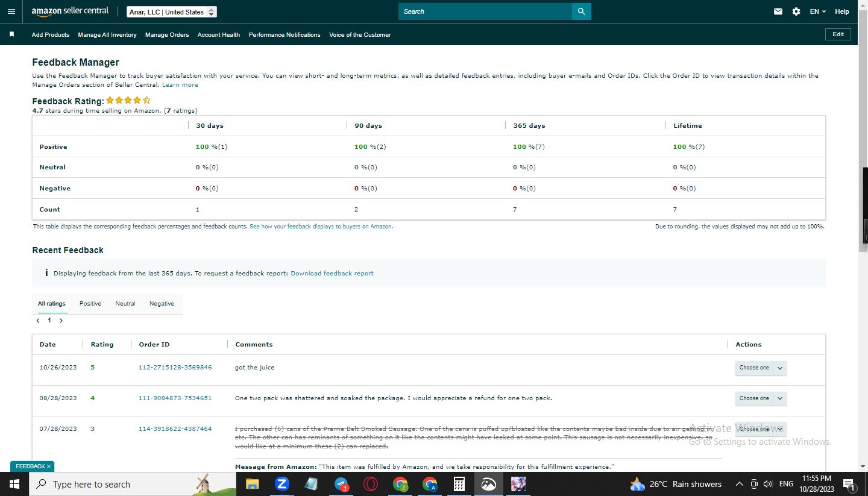Click 'See how your feedback displays to buyers' link
This screenshot has width=868, height=496.
321,227
